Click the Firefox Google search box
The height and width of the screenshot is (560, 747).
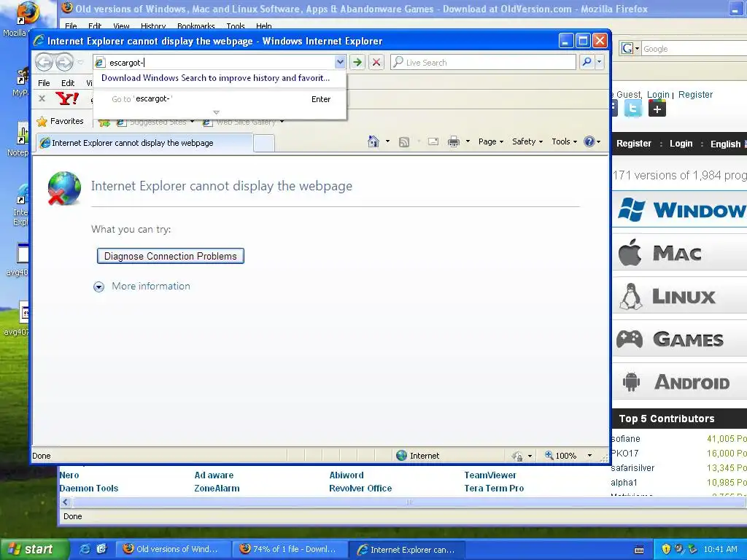coord(694,49)
